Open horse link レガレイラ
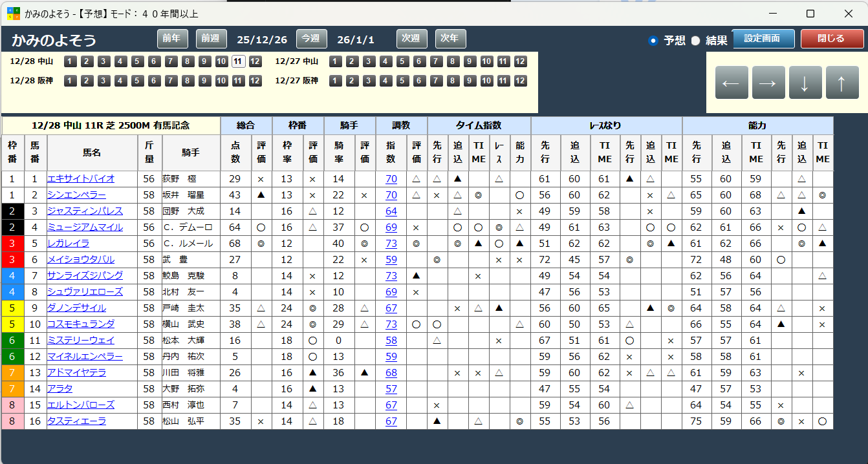Image resolution: width=868 pixels, height=464 pixels. [69, 244]
